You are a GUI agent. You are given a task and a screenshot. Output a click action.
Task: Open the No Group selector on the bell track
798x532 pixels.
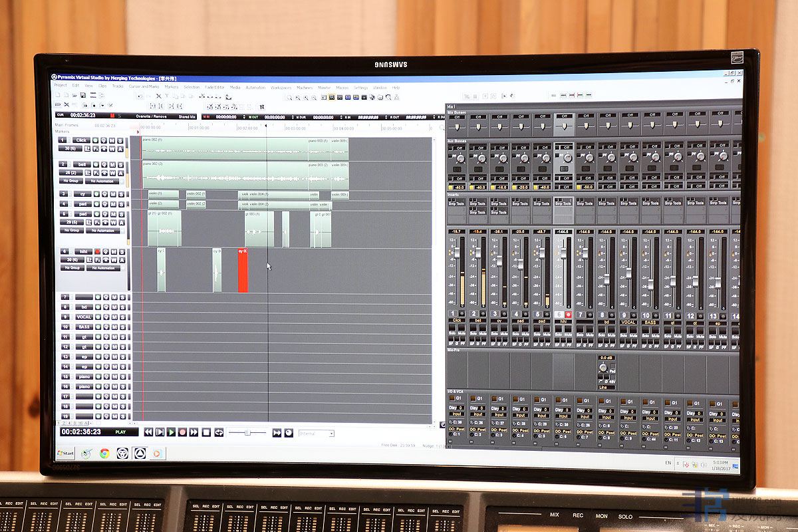[71, 181]
